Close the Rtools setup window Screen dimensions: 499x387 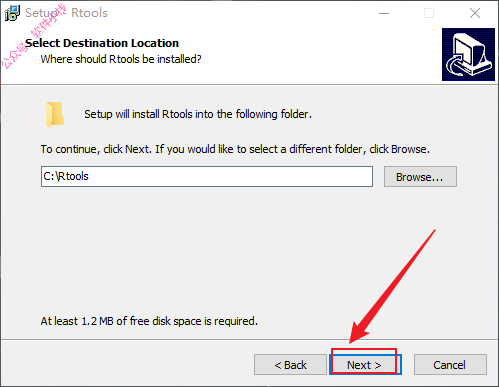475,13
